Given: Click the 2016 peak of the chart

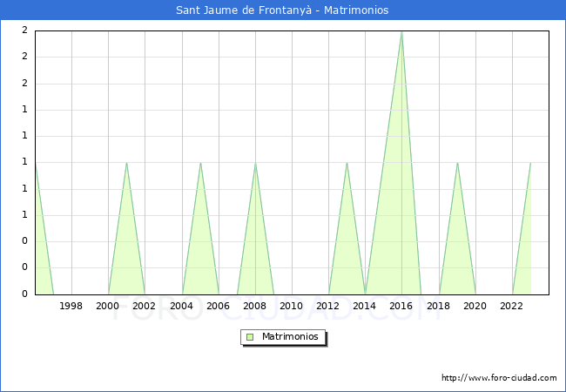Looking at the screenshot, I should pyautogui.click(x=401, y=32).
